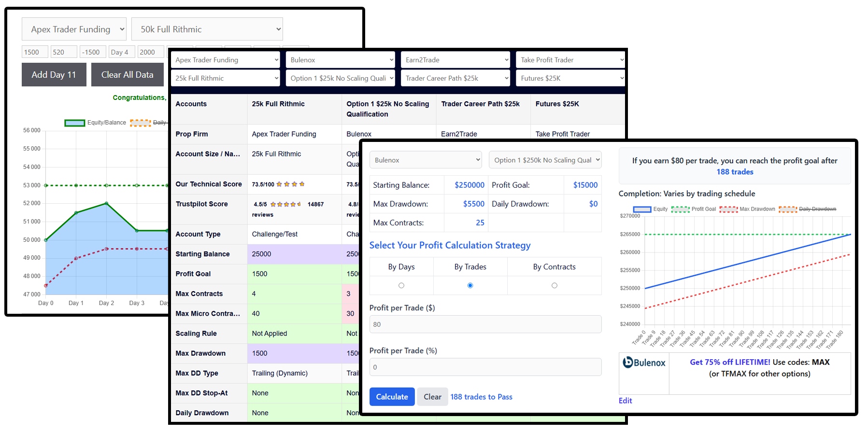Open the Apex Trader Funding dropdown in the comparison window
The image size is (868, 433).
point(225,60)
